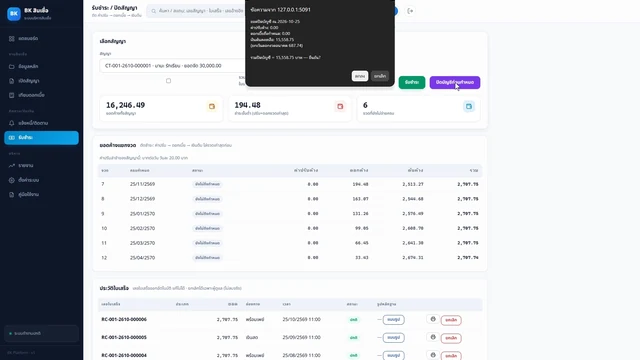640x360 pixels.
Task: Click the remaining installments count 6
Action: (x=365, y=105)
